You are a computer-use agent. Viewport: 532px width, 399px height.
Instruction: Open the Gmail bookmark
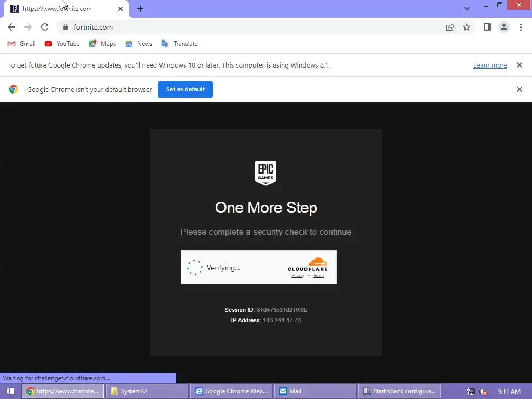click(21, 44)
